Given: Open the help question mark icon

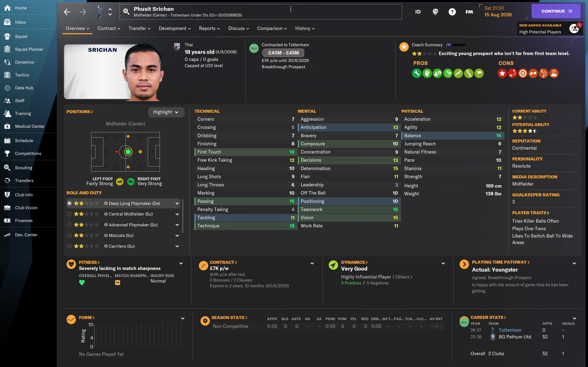Looking at the screenshot, I should pyautogui.click(x=452, y=12).
